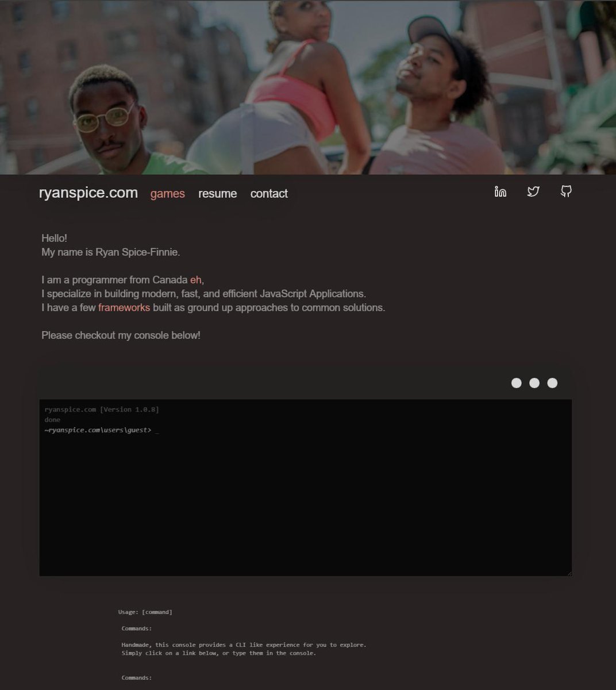Screen dimensions: 616x690
Task: Open the contact menu item
Action: (x=269, y=194)
